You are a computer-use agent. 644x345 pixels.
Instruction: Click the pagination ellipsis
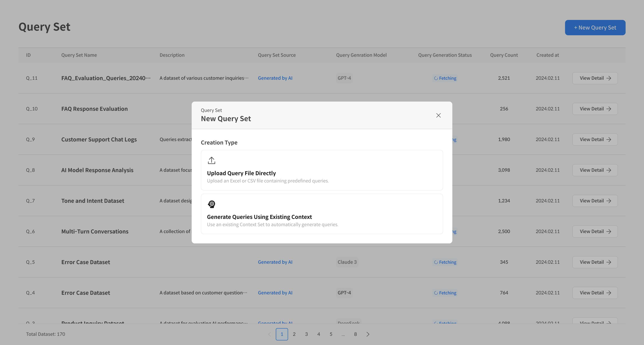343,334
